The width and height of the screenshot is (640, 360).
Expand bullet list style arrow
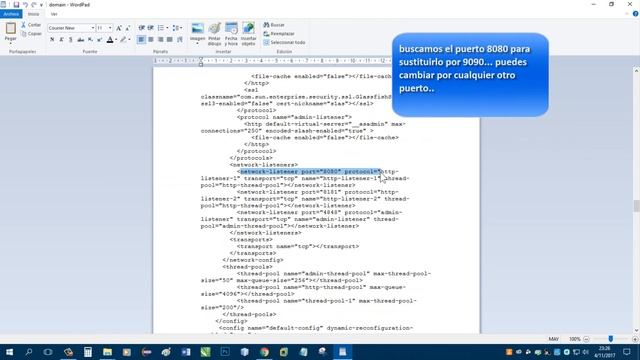167,28
